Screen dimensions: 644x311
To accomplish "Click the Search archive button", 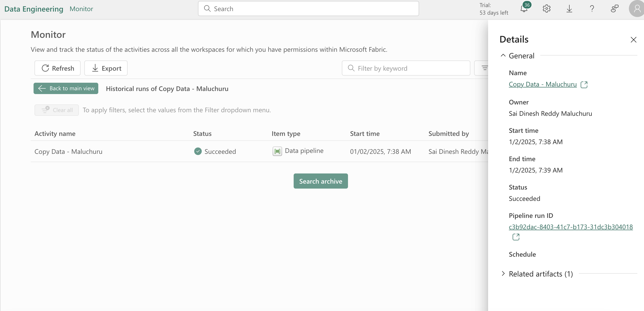I will click(x=321, y=181).
